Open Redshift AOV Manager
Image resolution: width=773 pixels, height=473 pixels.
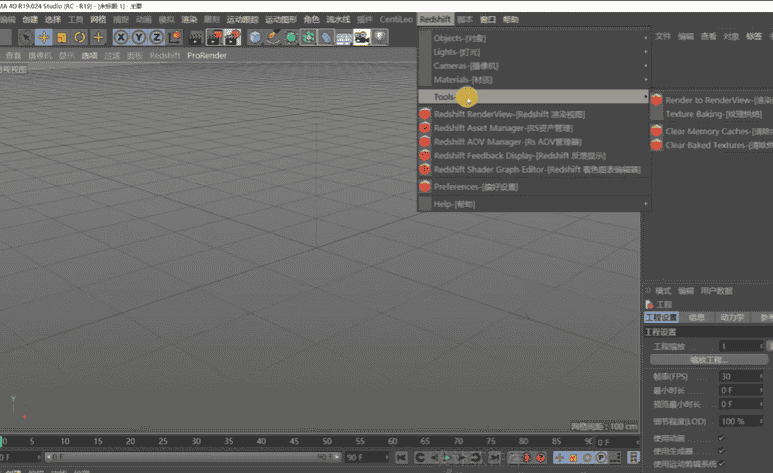click(x=533, y=142)
